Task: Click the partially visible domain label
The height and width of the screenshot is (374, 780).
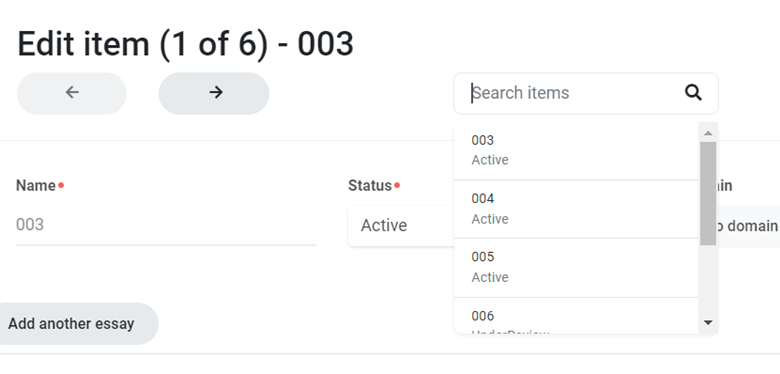Action: click(724, 186)
